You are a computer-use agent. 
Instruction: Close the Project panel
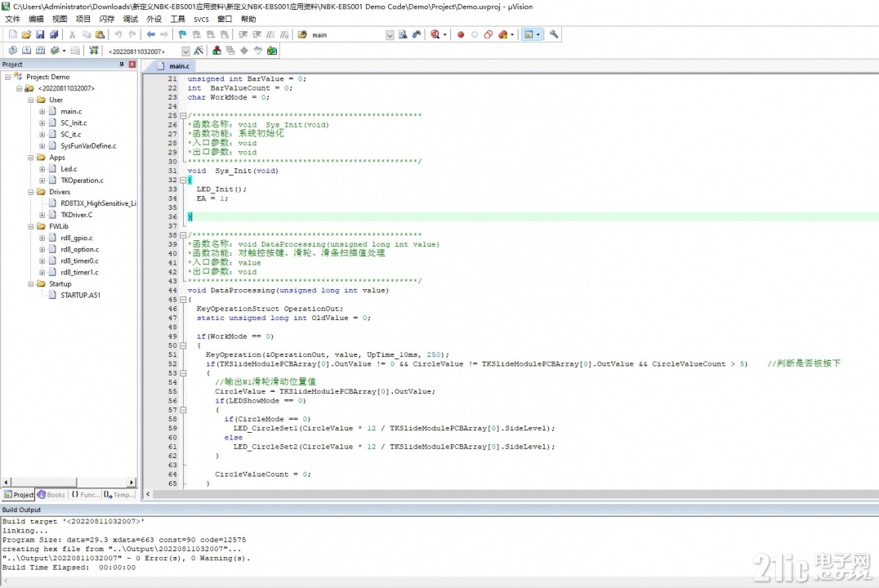(132, 65)
